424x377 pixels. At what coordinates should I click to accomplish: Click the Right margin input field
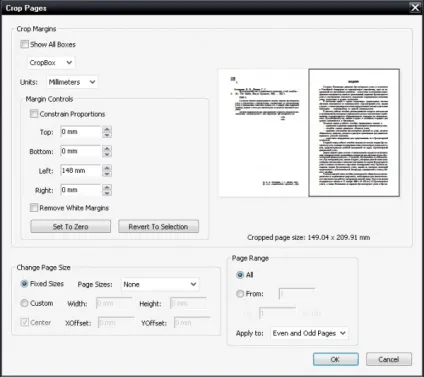pyautogui.click(x=80, y=190)
